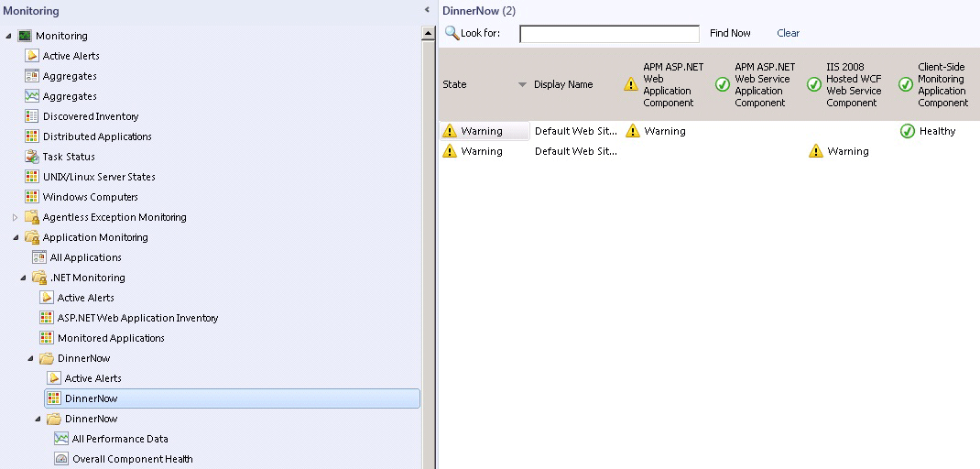
Task: Select the highlighted DinnerNow state view
Action: click(x=232, y=398)
